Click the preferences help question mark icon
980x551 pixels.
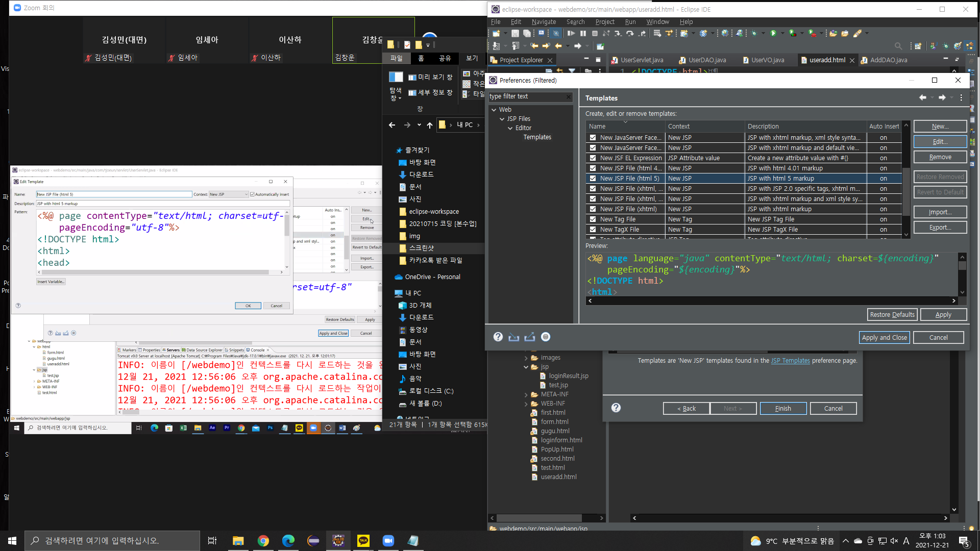(498, 337)
